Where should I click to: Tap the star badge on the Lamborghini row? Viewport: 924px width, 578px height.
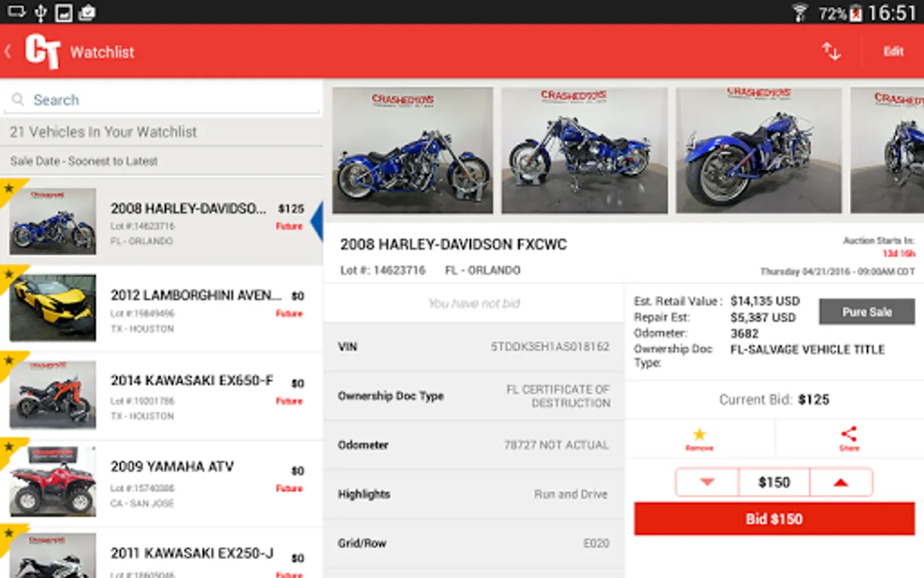point(9,275)
